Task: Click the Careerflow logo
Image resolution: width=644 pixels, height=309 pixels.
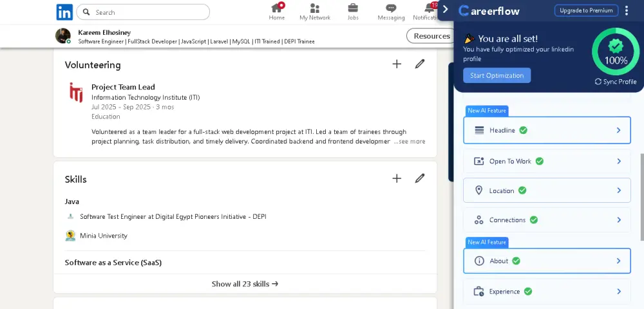Action: pos(489,11)
